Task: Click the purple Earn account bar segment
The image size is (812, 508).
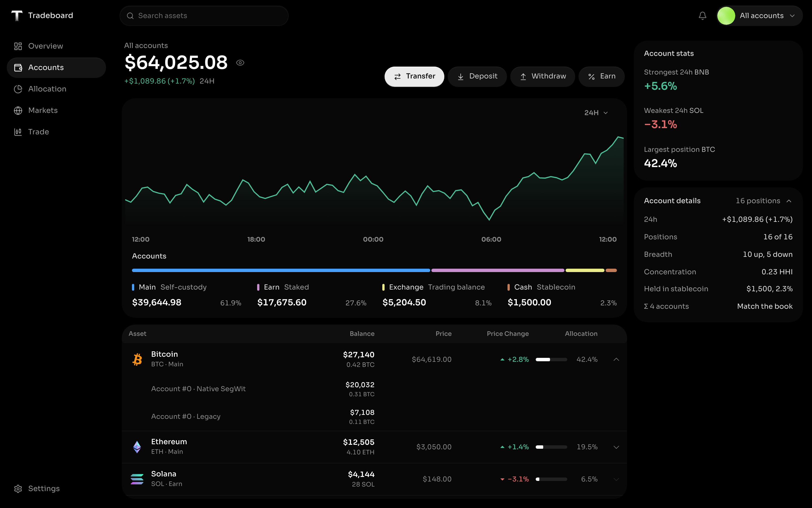Action: click(x=498, y=270)
